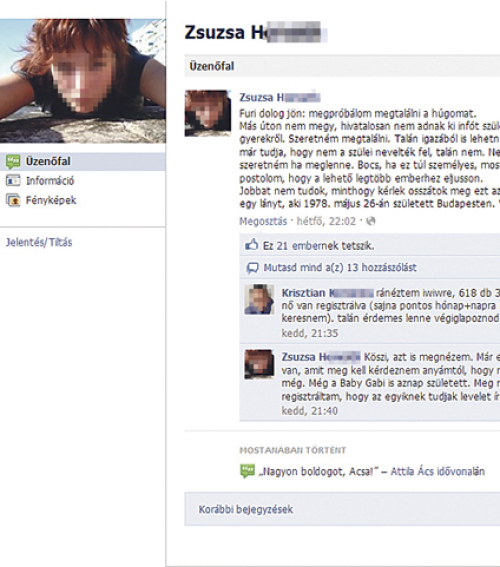Open the list of 21 people who like this
This screenshot has width=500, height=567.
coord(319,246)
